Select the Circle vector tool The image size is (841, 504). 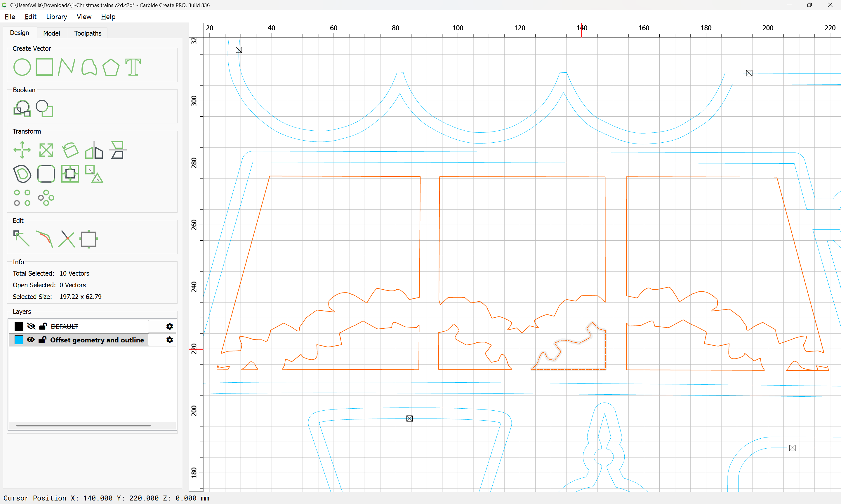pos(22,67)
